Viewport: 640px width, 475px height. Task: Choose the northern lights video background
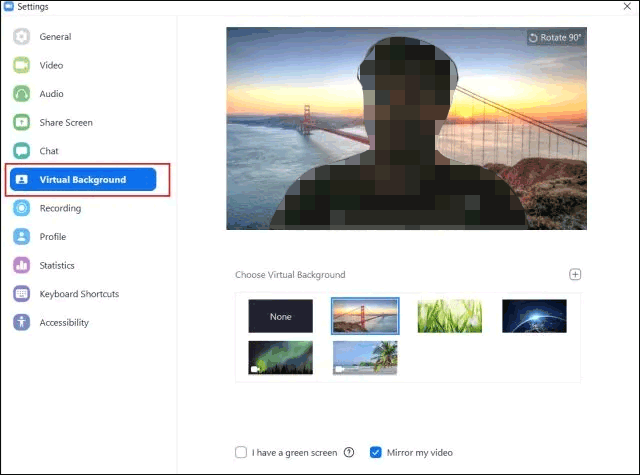(x=280, y=357)
